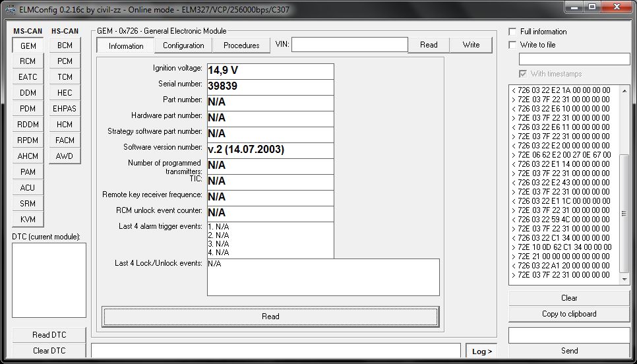Image resolution: width=637 pixels, height=364 pixels.
Task: Select the GEM module button
Action: click(28, 45)
